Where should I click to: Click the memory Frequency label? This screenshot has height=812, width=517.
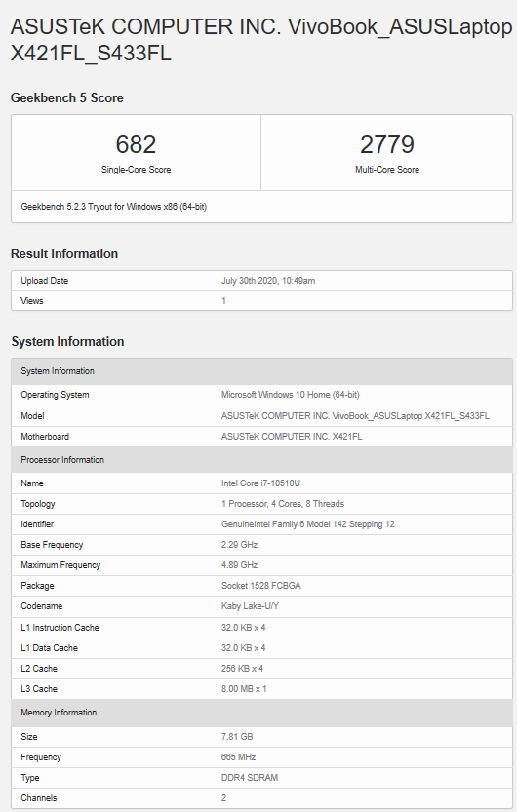tap(41, 757)
